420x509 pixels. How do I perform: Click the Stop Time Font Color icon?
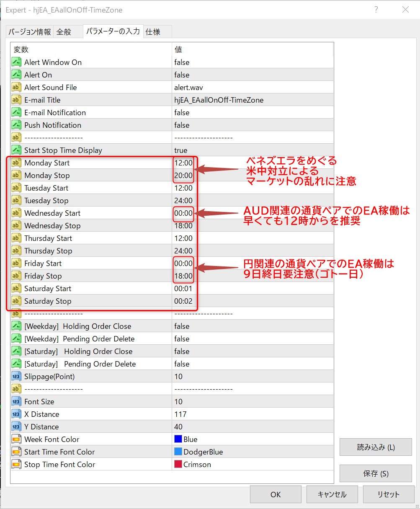[16, 465]
